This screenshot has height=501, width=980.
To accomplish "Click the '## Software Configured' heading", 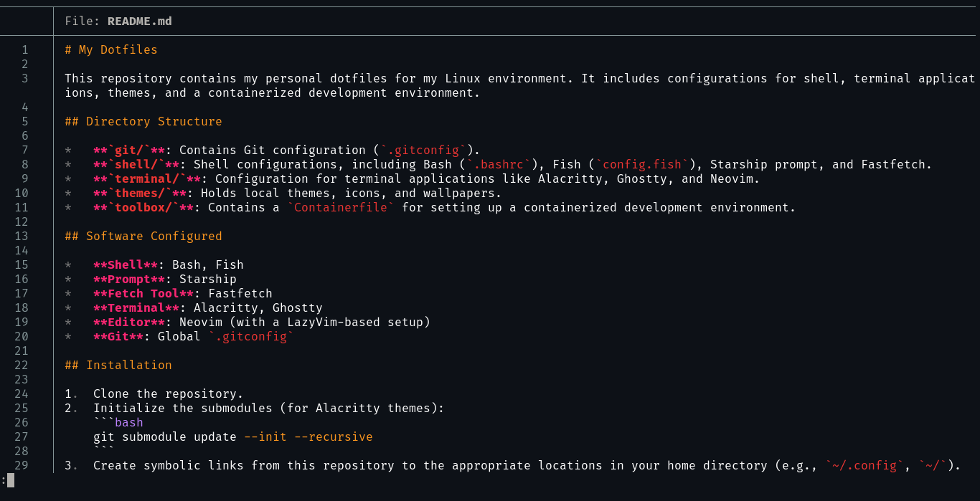I will (143, 236).
